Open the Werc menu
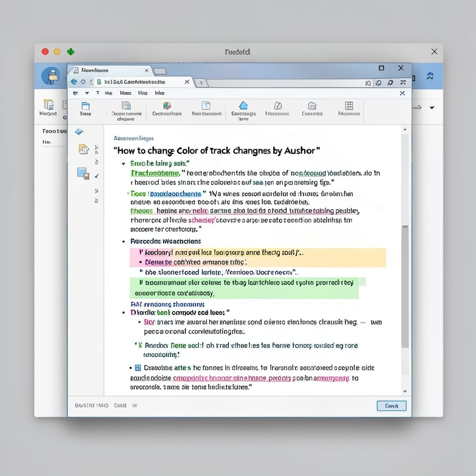 point(126,93)
